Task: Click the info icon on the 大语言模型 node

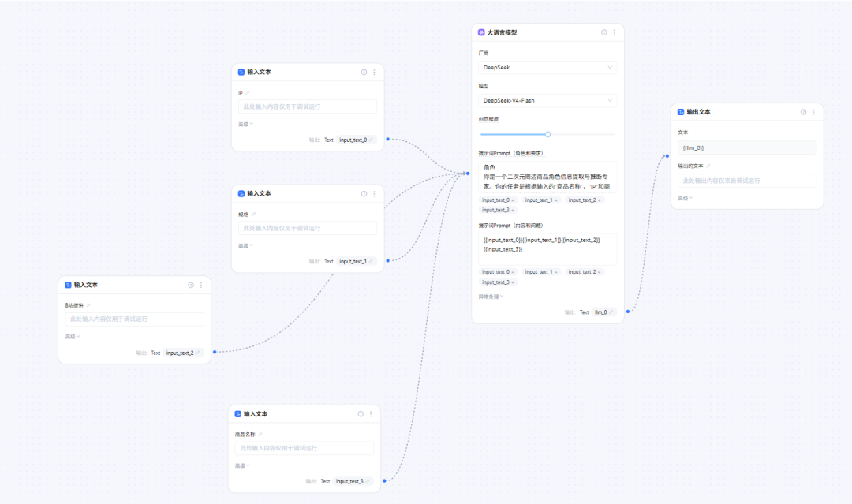Action: (603, 32)
